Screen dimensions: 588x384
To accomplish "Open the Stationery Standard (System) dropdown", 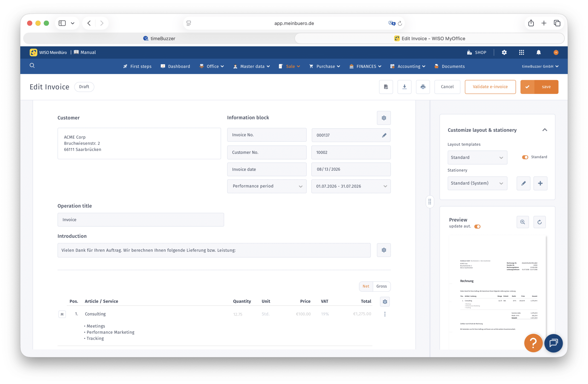I will [477, 183].
